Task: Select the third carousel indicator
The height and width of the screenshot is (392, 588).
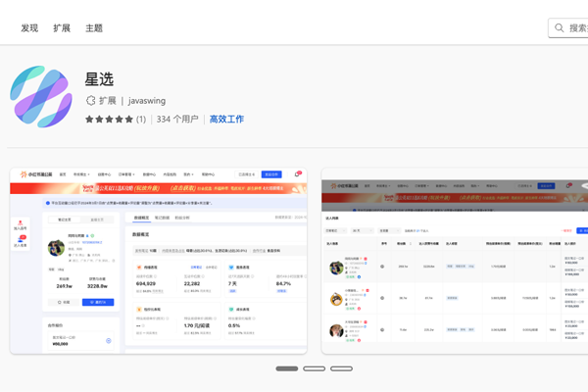Action: click(341, 368)
